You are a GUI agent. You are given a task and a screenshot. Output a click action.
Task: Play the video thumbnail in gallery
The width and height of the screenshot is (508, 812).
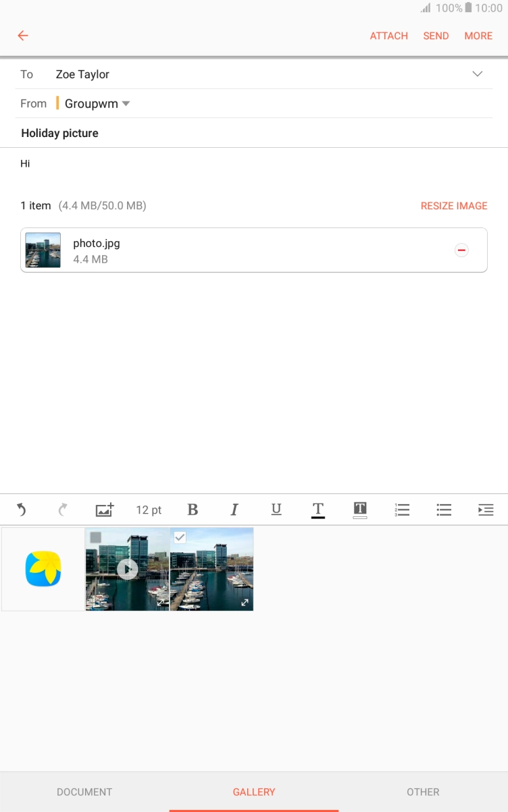tap(127, 569)
